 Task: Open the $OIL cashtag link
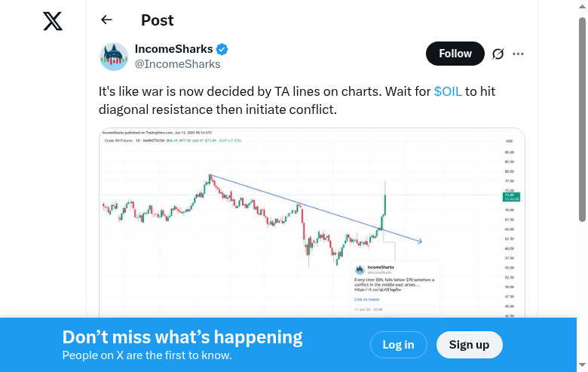click(448, 91)
